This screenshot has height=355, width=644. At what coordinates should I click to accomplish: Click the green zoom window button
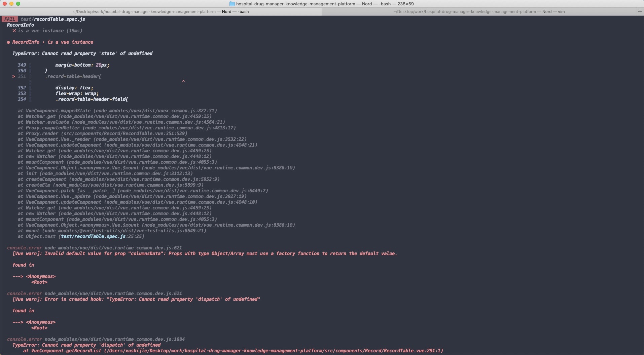18,4
